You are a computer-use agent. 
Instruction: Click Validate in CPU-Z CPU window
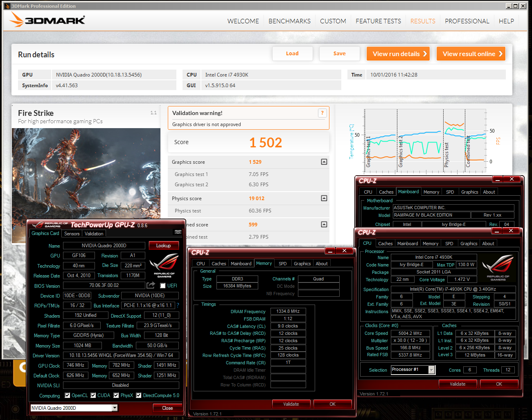click(458, 384)
